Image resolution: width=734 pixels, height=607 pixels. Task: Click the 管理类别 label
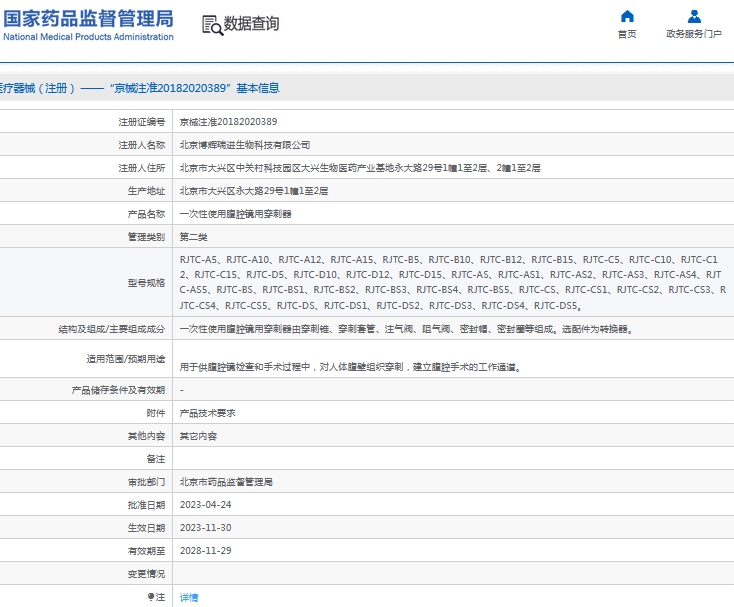pyautogui.click(x=147, y=237)
